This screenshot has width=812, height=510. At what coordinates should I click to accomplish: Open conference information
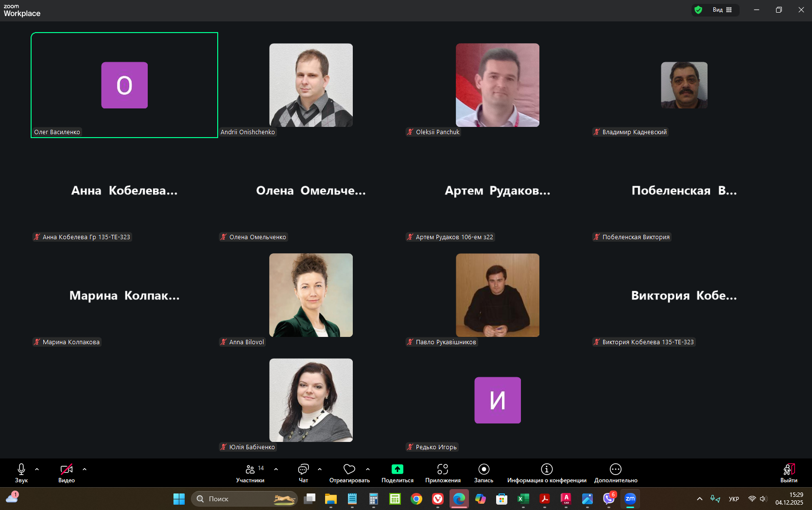tap(546, 473)
